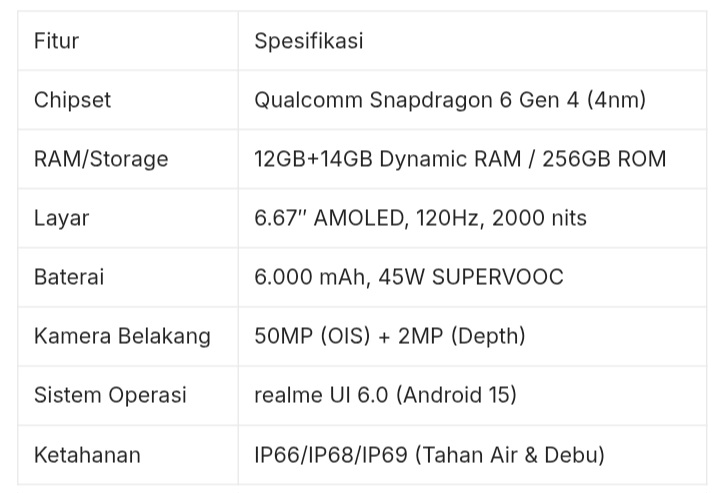Click the Fitur column header cell

point(56,41)
